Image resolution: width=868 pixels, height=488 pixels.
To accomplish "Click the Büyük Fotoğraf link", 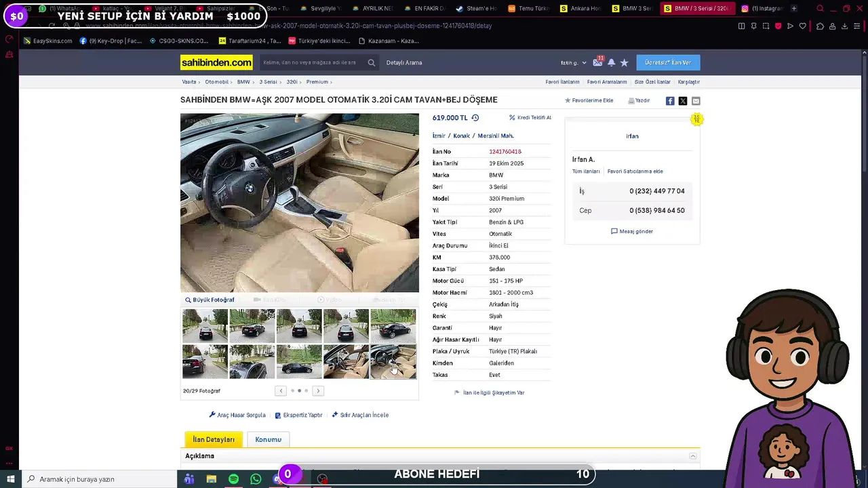I will [210, 300].
